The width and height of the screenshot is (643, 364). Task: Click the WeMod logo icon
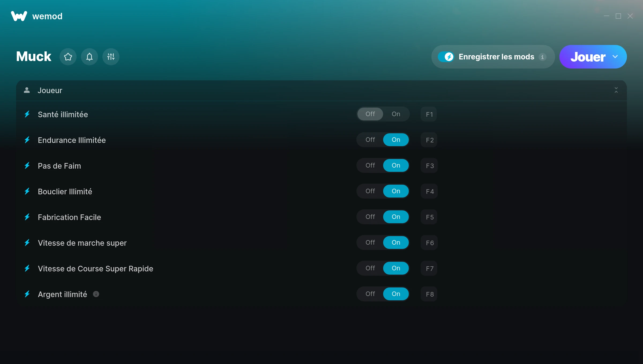click(x=19, y=16)
